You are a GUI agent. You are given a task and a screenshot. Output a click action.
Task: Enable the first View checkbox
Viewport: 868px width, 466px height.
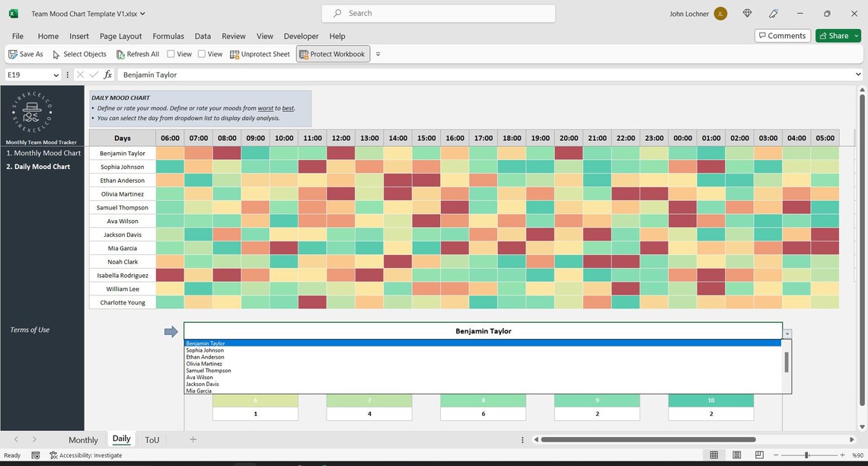point(171,53)
